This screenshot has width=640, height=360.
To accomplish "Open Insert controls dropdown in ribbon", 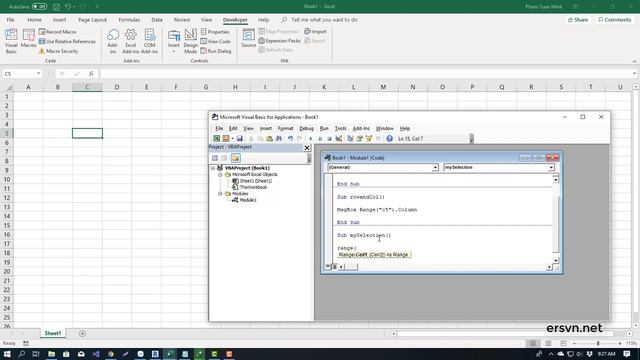I will 174,41.
